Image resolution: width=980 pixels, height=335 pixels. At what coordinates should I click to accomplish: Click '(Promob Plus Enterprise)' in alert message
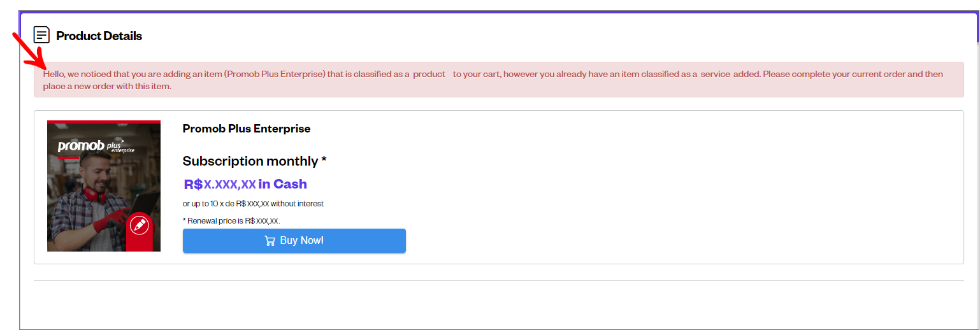pyautogui.click(x=275, y=74)
